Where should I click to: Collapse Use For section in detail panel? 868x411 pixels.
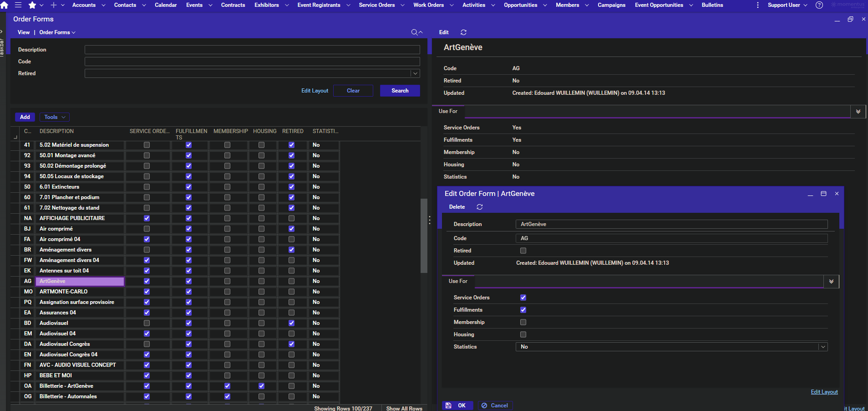(x=858, y=112)
